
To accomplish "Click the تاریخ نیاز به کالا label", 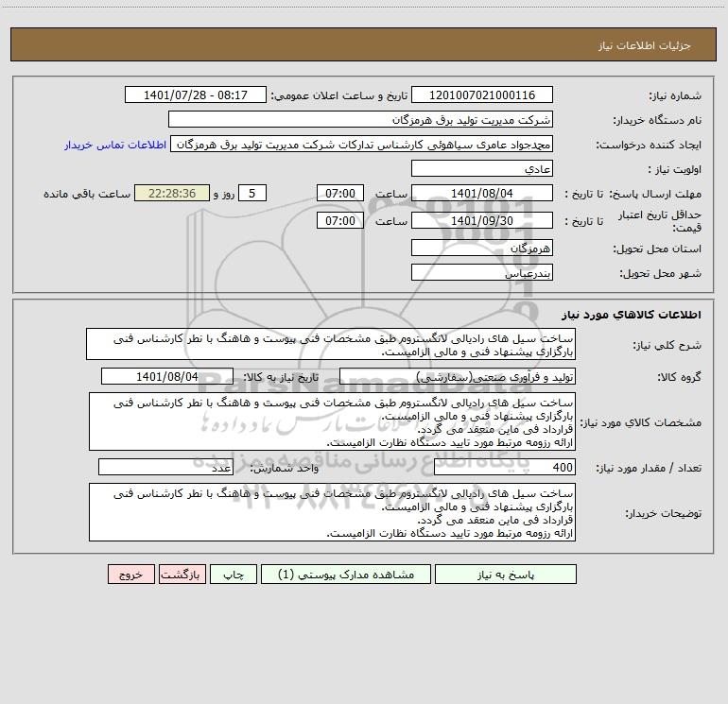I will coord(282,377).
